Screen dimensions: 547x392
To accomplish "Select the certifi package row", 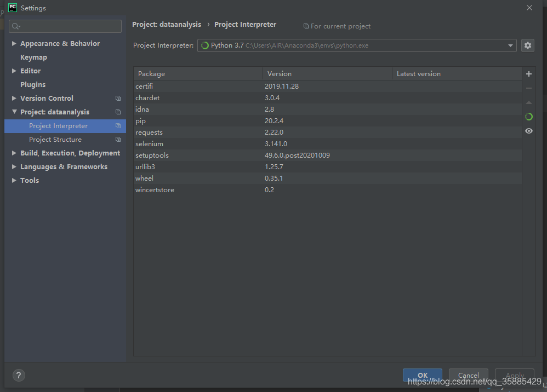I will [x=328, y=86].
